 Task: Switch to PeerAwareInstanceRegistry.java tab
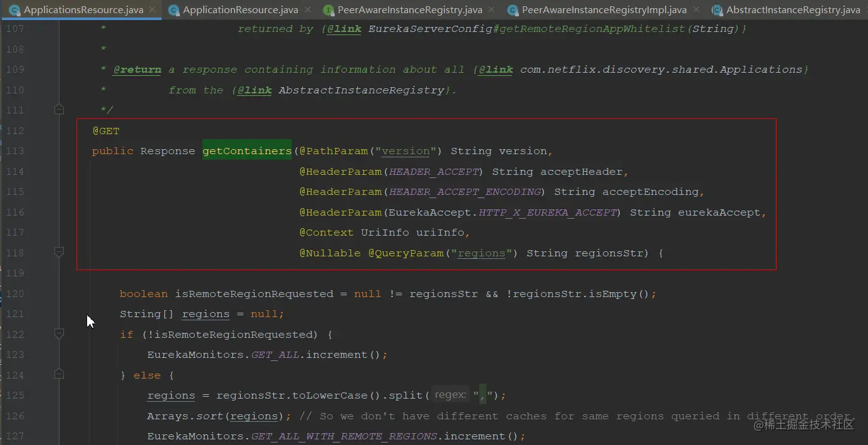[x=410, y=10]
